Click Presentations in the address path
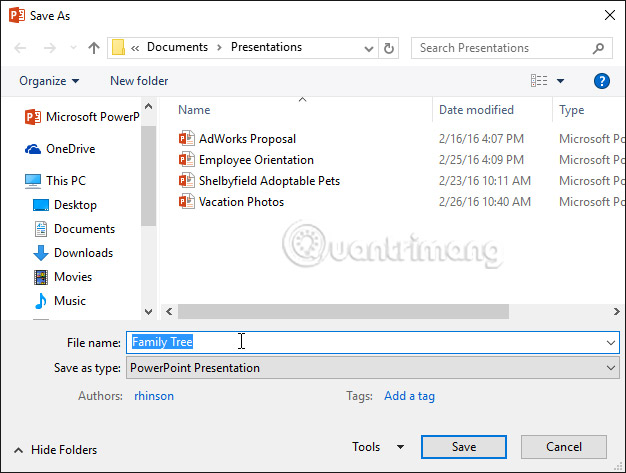 (x=266, y=47)
